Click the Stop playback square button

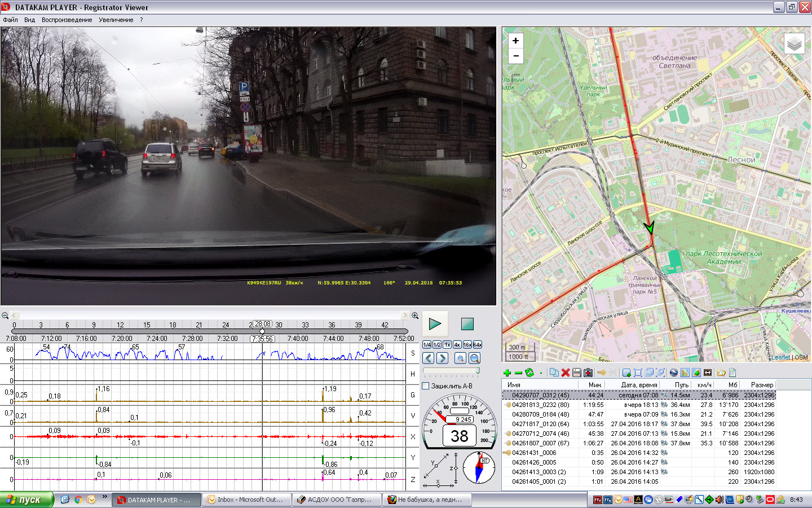(x=467, y=324)
